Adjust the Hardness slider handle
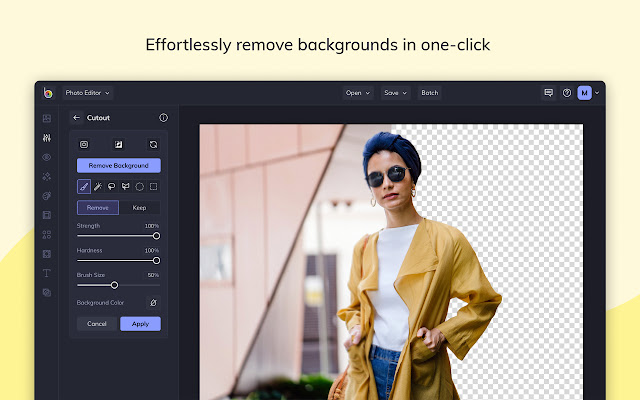Image resolution: width=640 pixels, height=400 pixels. 156,260
